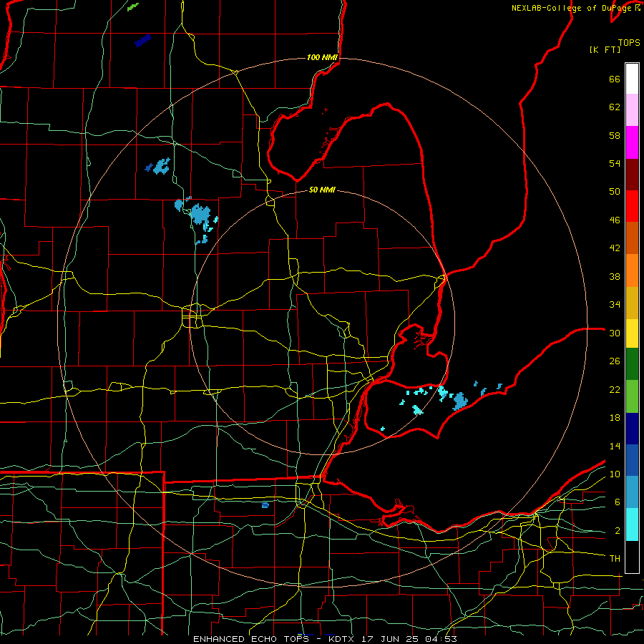
Task: Click the '50' legend value
Action: pyautogui.click(x=615, y=192)
